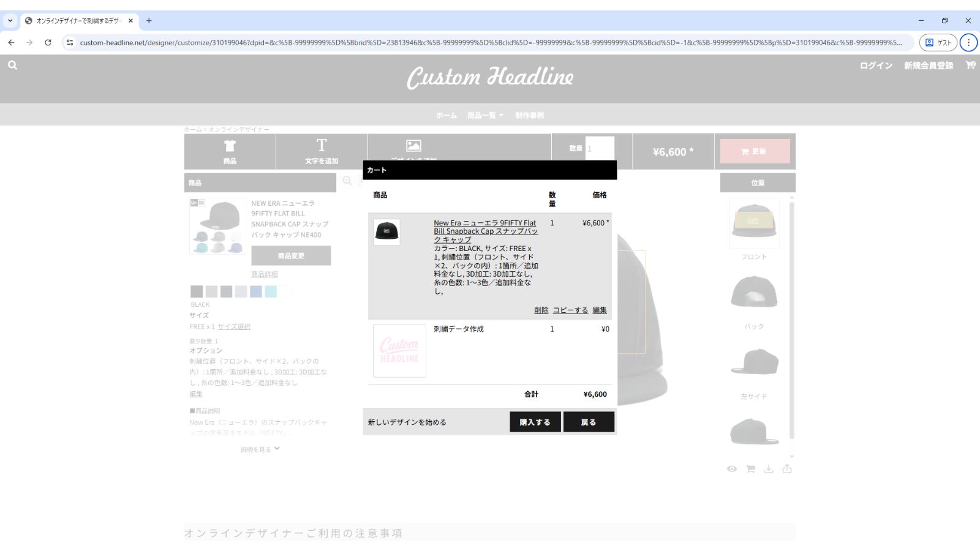This screenshot has width=980, height=551.
Task: Click the share icon at bottom right
Action: pos(787,469)
